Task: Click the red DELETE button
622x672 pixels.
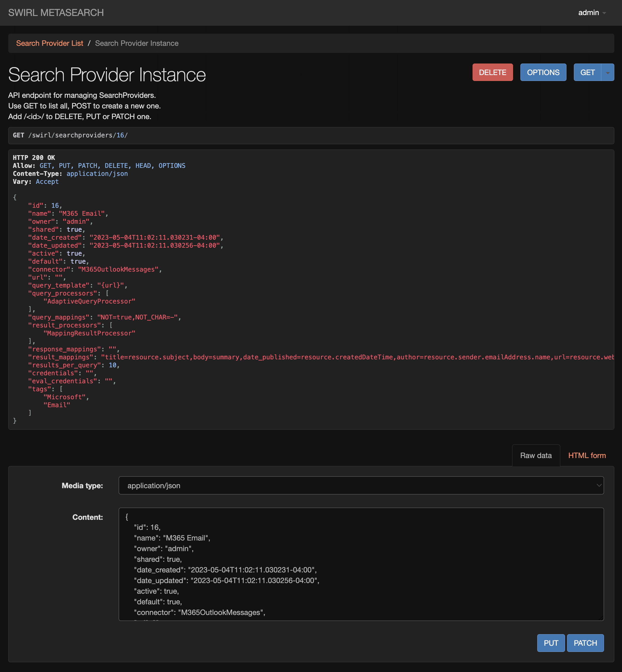Action: click(x=492, y=72)
